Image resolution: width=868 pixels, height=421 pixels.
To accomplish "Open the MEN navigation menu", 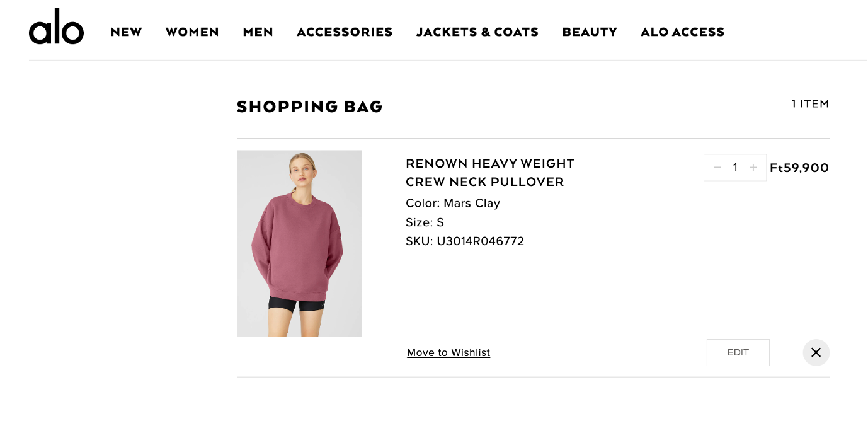I will (258, 32).
